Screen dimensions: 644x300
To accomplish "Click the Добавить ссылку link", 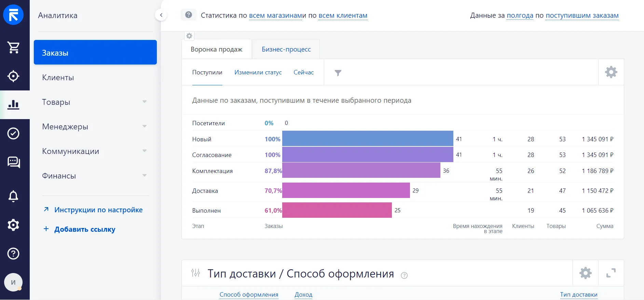I will click(x=85, y=229).
